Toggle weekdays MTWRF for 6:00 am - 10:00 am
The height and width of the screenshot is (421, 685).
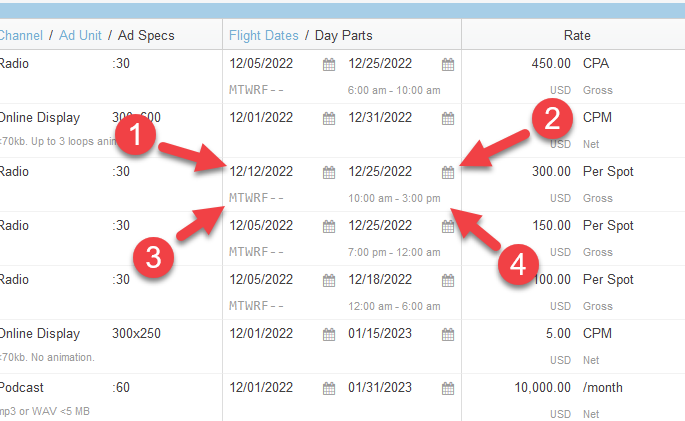tap(256, 90)
